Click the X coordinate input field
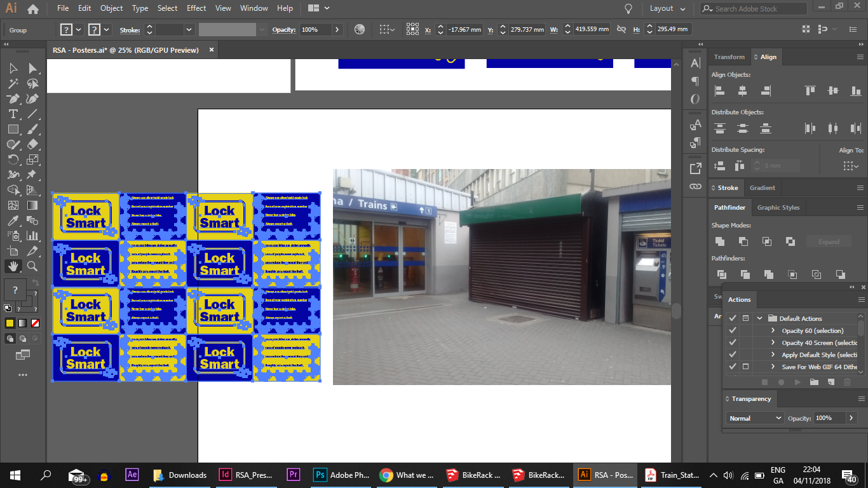This screenshot has width=868, height=488. 464,30
